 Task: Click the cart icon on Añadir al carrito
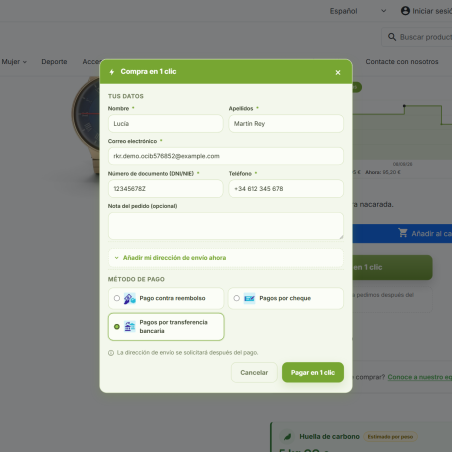[x=403, y=233]
